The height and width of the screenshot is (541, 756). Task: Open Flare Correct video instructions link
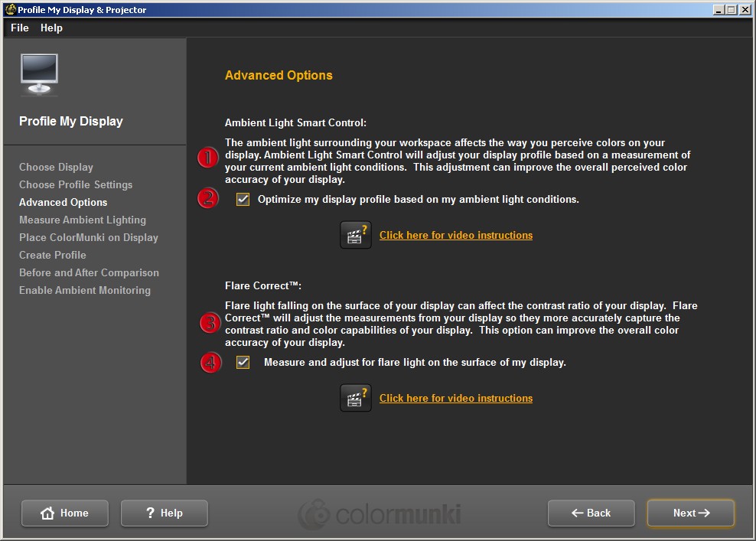coord(456,398)
